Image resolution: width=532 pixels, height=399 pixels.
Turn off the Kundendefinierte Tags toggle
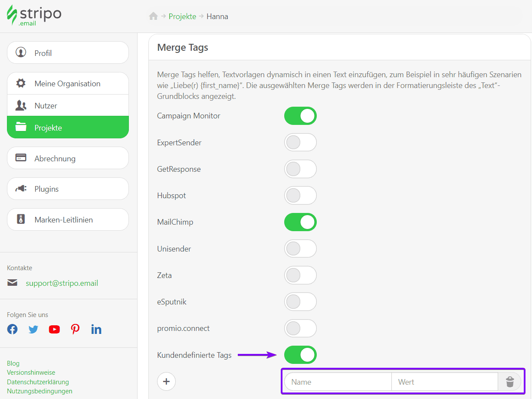[300, 355]
